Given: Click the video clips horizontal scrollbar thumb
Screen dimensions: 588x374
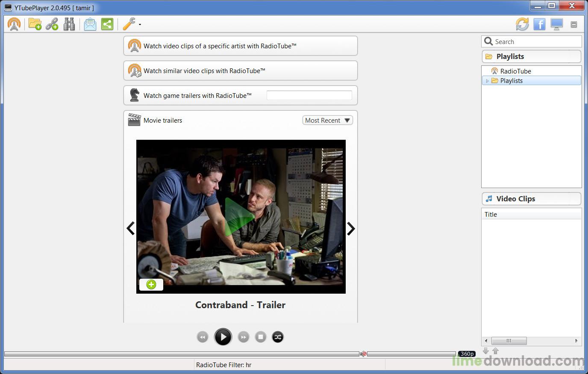Looking at the screenshot, I should 509,341.
